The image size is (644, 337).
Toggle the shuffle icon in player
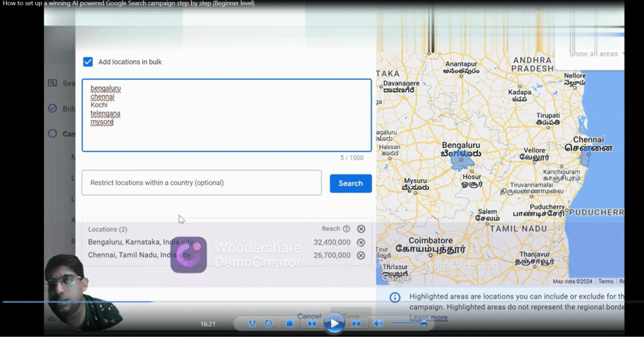[252, 324]
